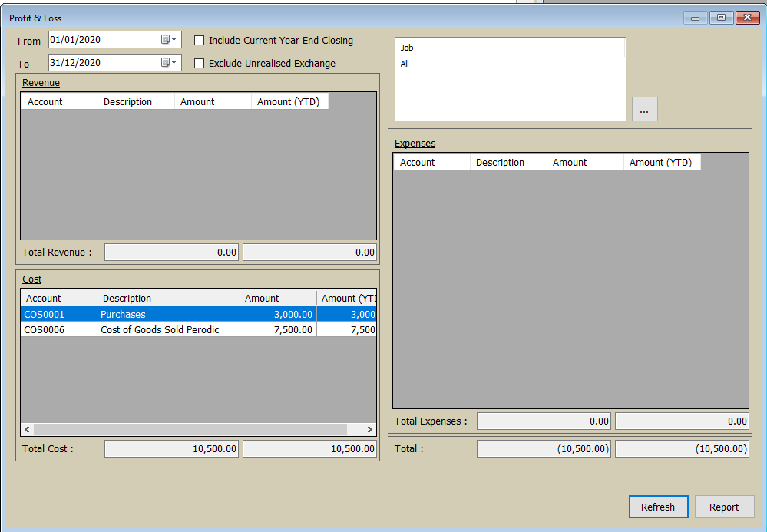The image size is (767, 532).
Task: Click Cost table Amount column header
Action: (x=277, y=298)
